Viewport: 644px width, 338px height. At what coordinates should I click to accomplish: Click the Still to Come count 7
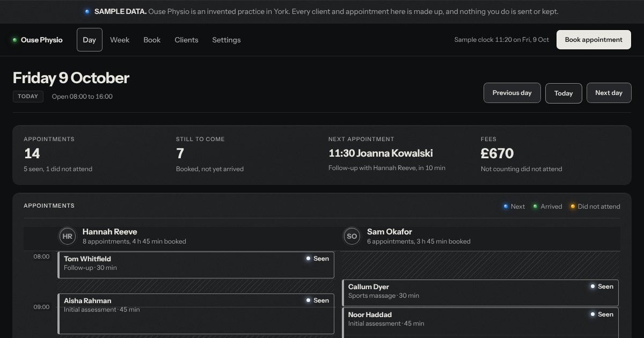coord(180,153)
